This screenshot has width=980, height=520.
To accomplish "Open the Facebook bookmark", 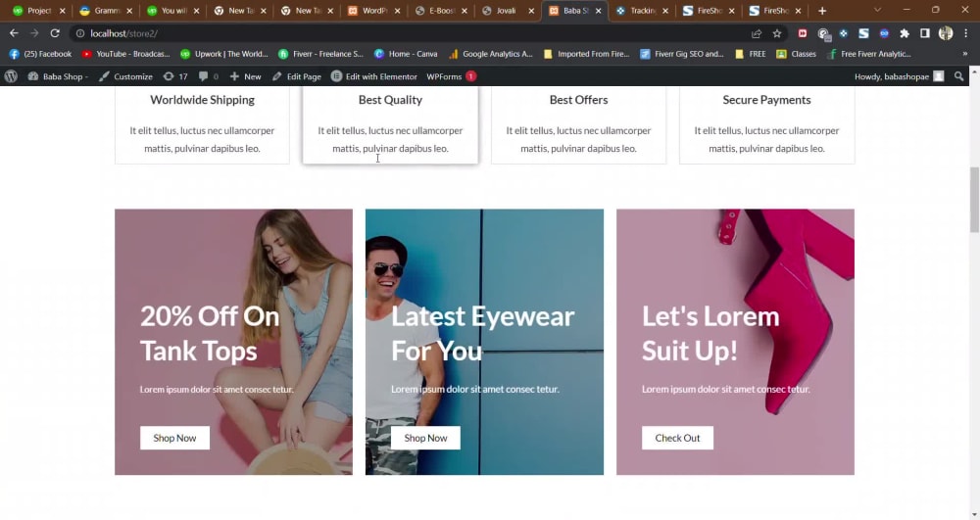I will pyautogui.click(x=40, y=54).
